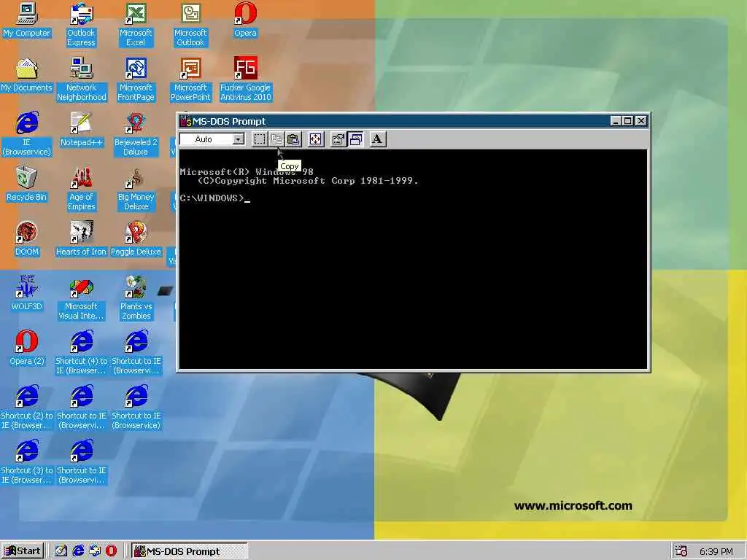Select the My Computer desktop icon
The width and height of the screenshot is (747, 560).
click(x=27, y=20)
